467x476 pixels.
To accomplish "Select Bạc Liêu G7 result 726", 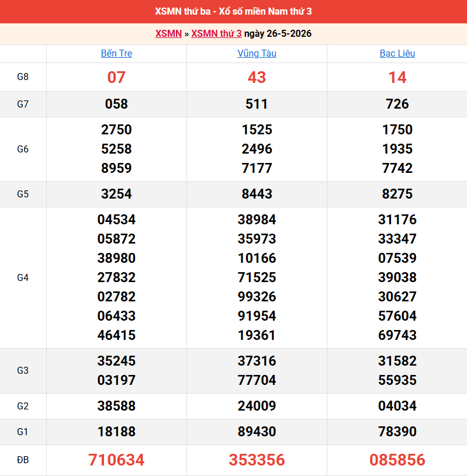I will click(x=397, y=104).
